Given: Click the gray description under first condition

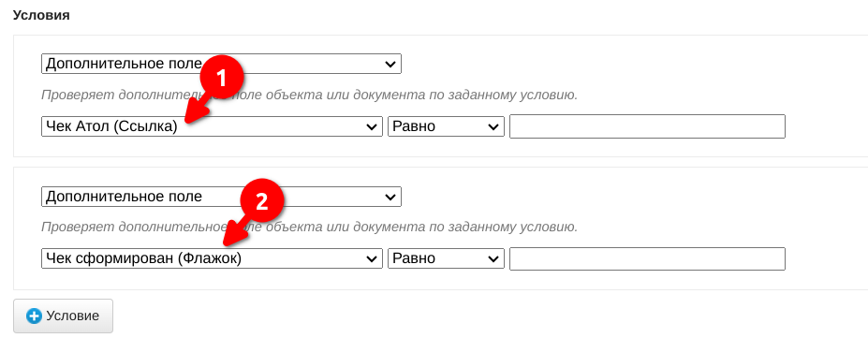Looking at the screenshot, I should pyautogui.click(x=309, y=95).
